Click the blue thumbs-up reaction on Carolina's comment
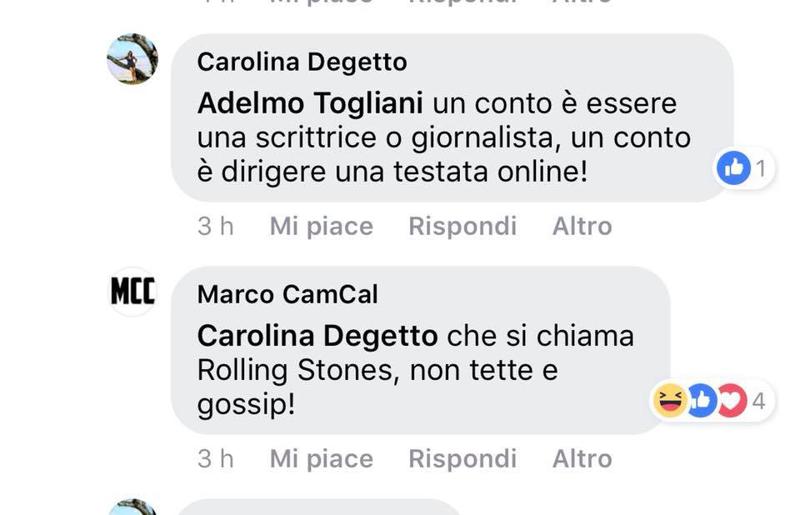Viewport: 800px width, 515px height. (733, 169)
